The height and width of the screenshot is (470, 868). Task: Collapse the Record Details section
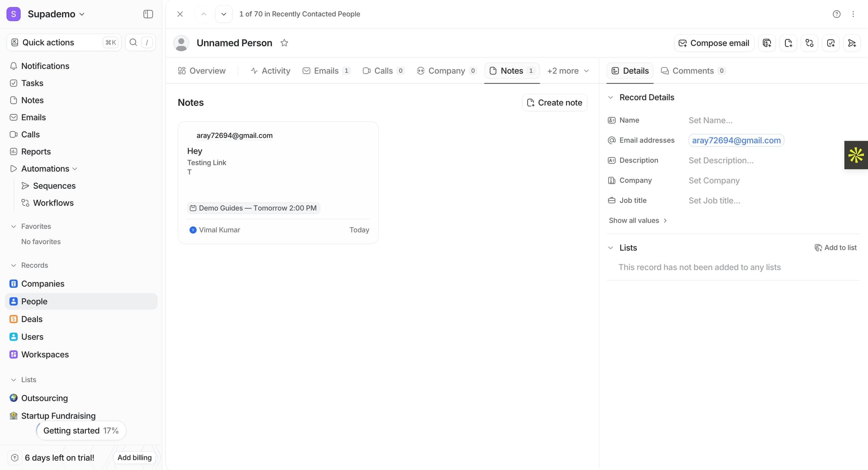point(610,97)
